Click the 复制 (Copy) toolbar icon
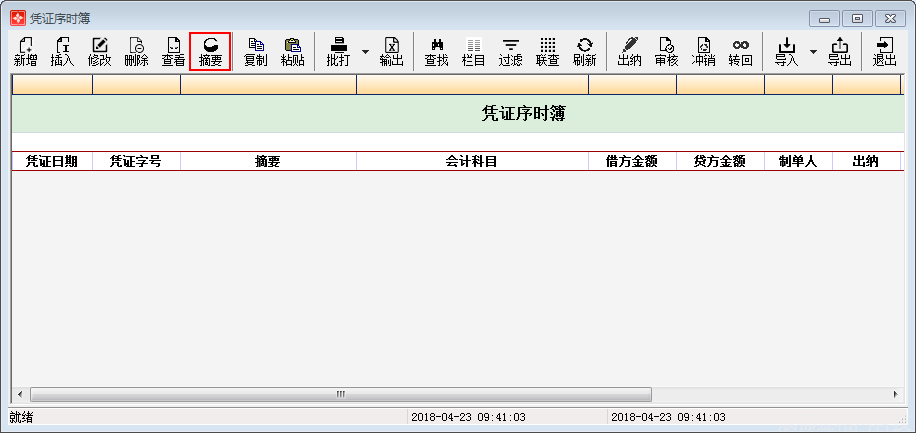Viewport: 916px width, 433px height. (x=255, y=51)
